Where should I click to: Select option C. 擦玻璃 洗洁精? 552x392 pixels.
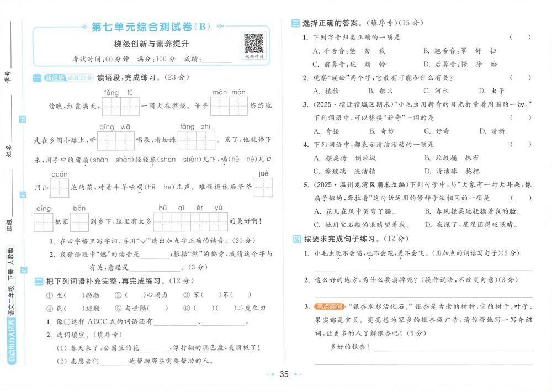344,172
